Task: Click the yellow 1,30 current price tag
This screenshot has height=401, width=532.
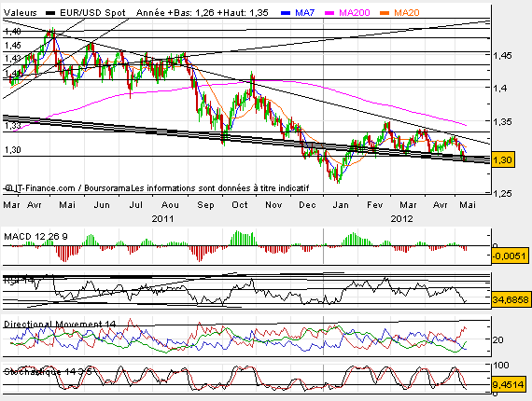Action: (503, 159)
